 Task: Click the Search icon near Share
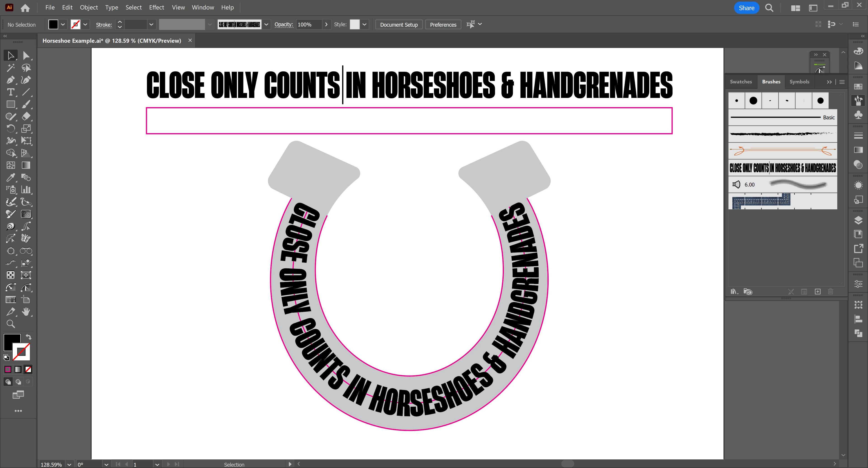coord(769,8)
